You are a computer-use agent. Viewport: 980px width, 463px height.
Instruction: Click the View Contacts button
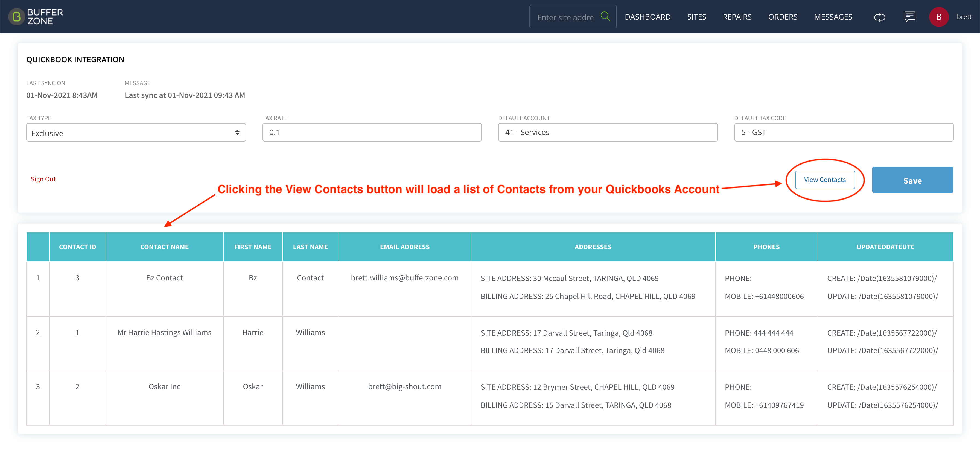825,180
